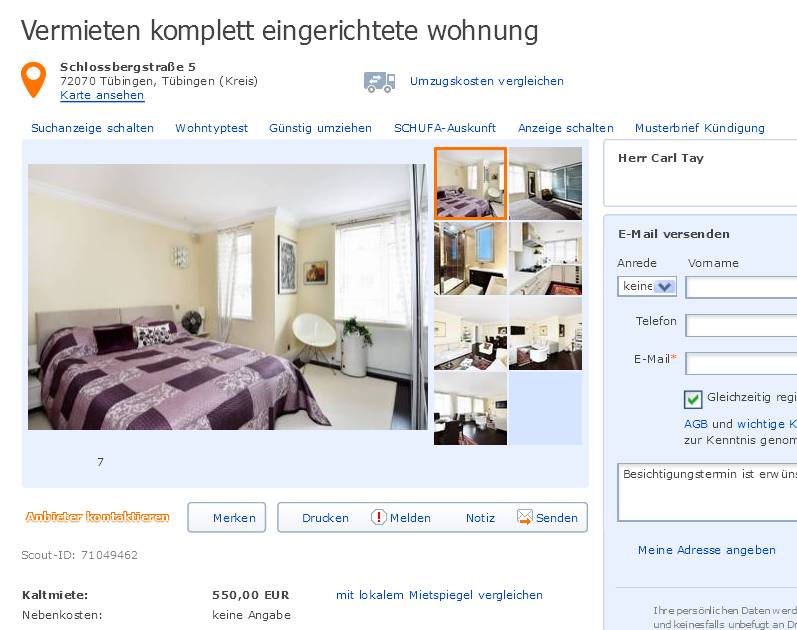This screenshot has height=630, width=797.
Task: Click the red exclamation Melden icon
Action: tap(379, 517)
